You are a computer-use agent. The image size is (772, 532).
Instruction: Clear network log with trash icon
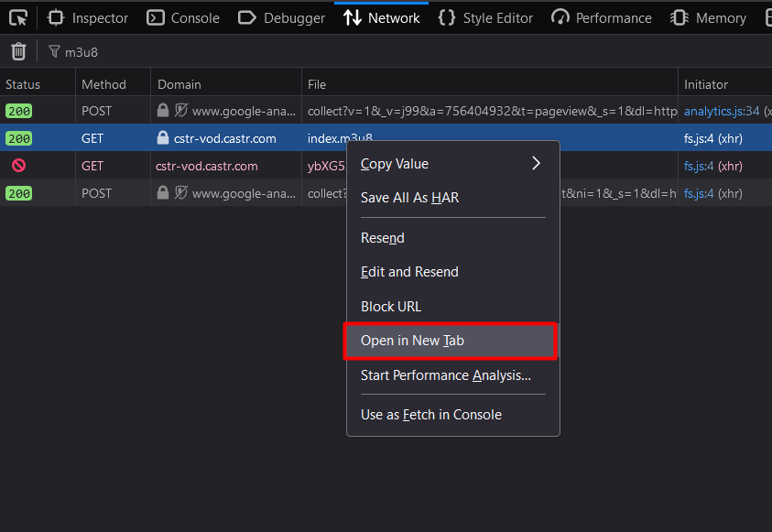coord(18,51)
